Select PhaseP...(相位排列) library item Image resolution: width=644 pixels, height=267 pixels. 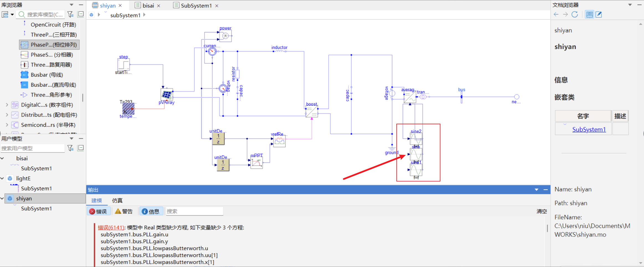49,45
